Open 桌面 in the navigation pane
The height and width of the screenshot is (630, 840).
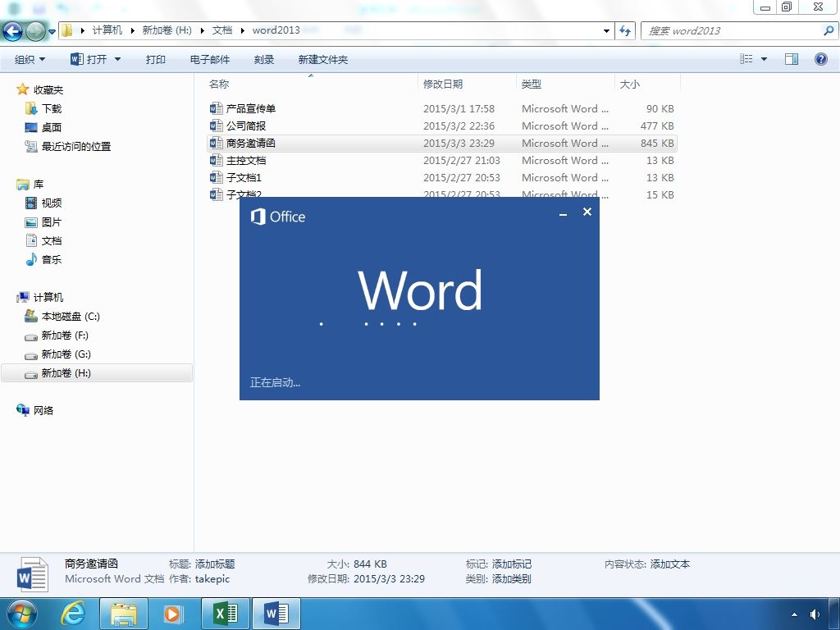(52, 127)
